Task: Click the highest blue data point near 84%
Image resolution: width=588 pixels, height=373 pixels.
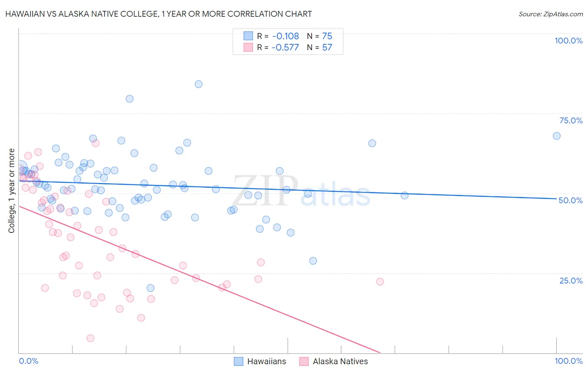Action: coord(199,84)
